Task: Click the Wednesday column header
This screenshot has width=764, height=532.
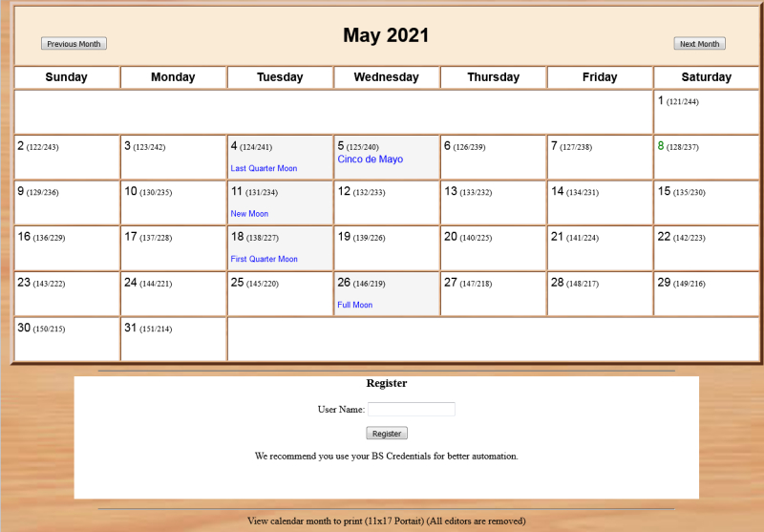Action: 387,77
